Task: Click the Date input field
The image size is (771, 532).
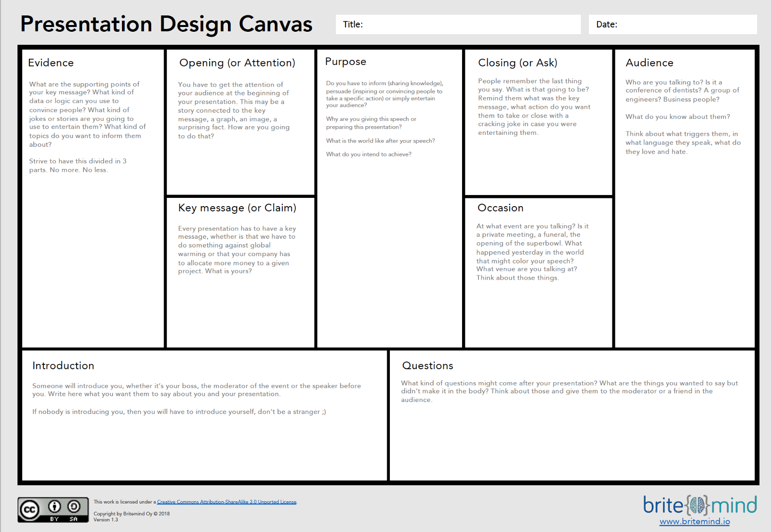Action: tap(673, 25)
